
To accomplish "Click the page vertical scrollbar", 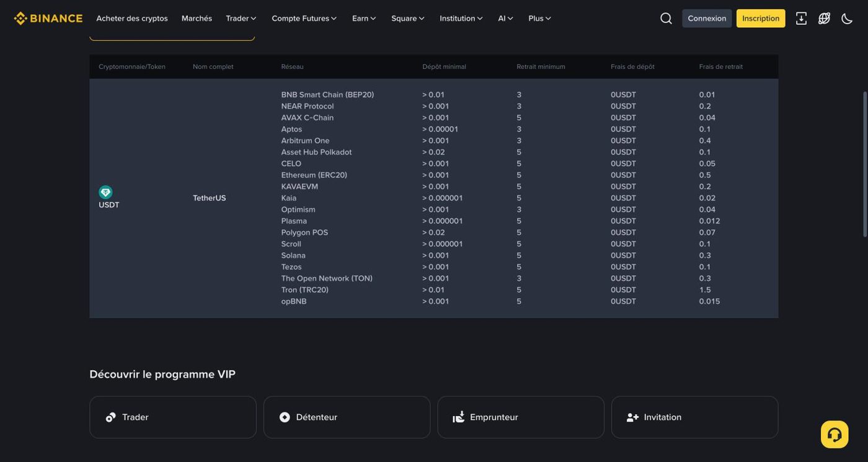I will coord(865,164).
